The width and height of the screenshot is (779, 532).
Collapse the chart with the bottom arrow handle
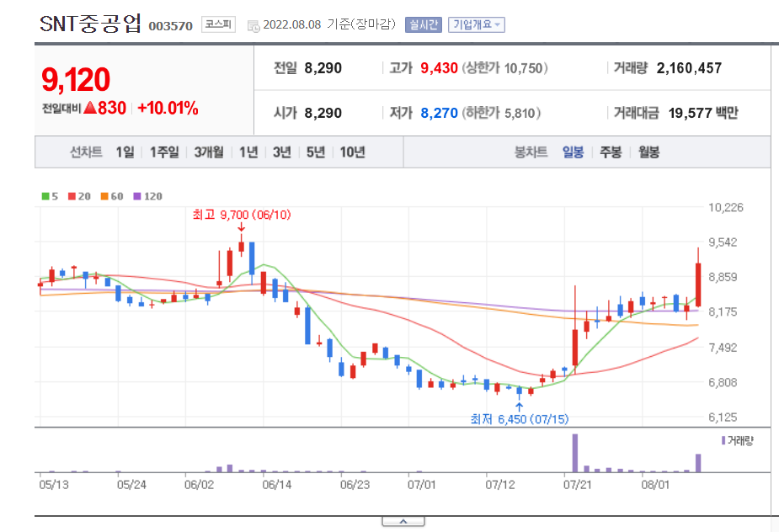click(403, 522)
